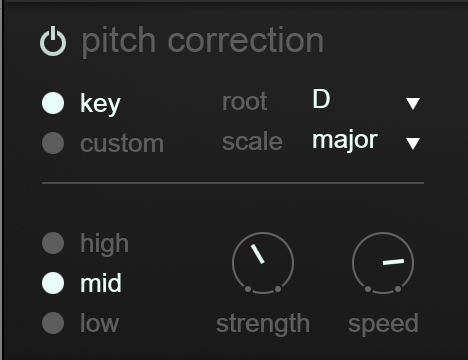Click the root value D

coord(321,99)
